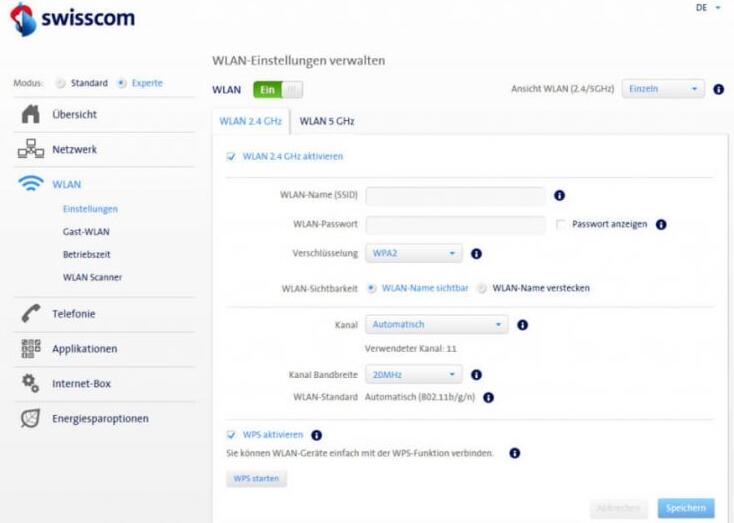Screen dimensions: 734x523
Task: Open Ansicht WLAN Einzeln dropdown
Action: pyautogui.click(x=663, y=89)
